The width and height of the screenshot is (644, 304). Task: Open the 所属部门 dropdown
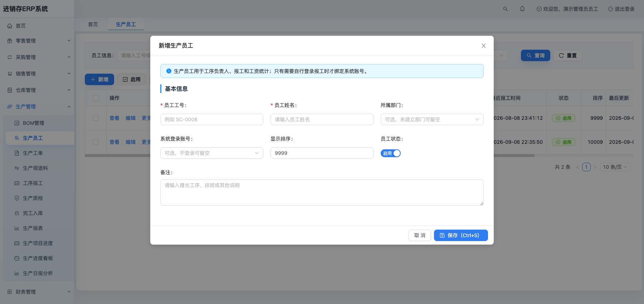432,119
